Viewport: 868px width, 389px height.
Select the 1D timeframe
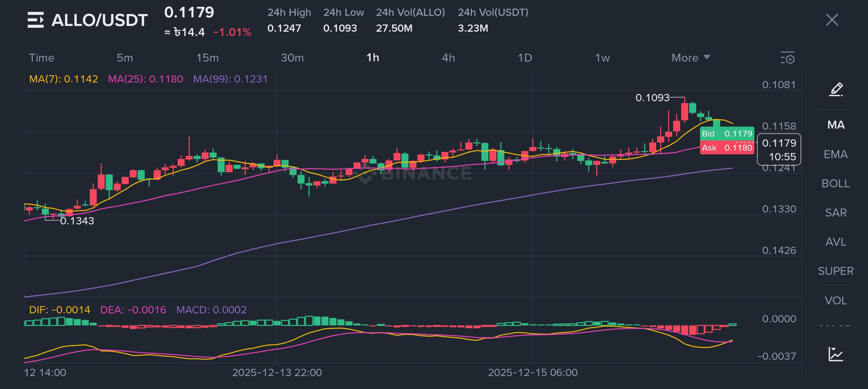click(525, 58)
